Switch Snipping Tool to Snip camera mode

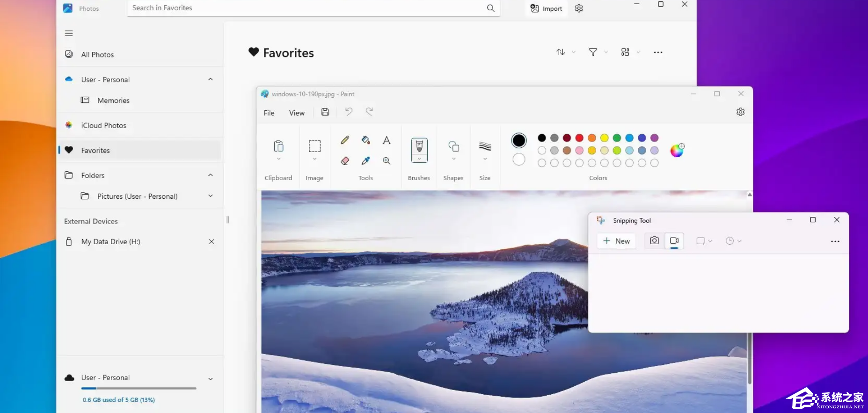coord(654,241)
